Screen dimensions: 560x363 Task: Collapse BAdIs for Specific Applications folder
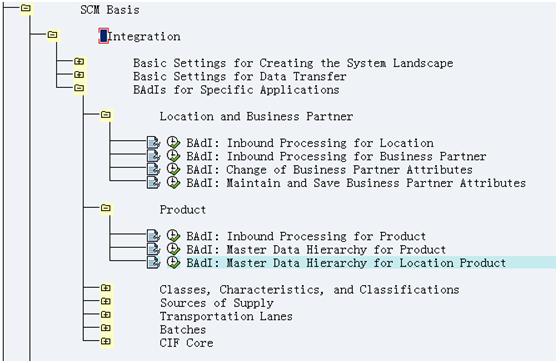click(x=79, y=88)
